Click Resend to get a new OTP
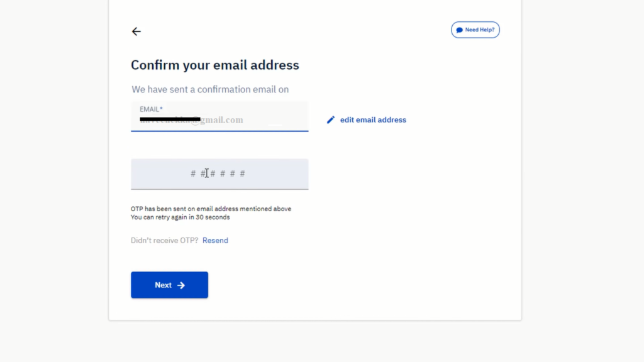Viewport: 644px width, 362px height. click(x=215, y=241)
